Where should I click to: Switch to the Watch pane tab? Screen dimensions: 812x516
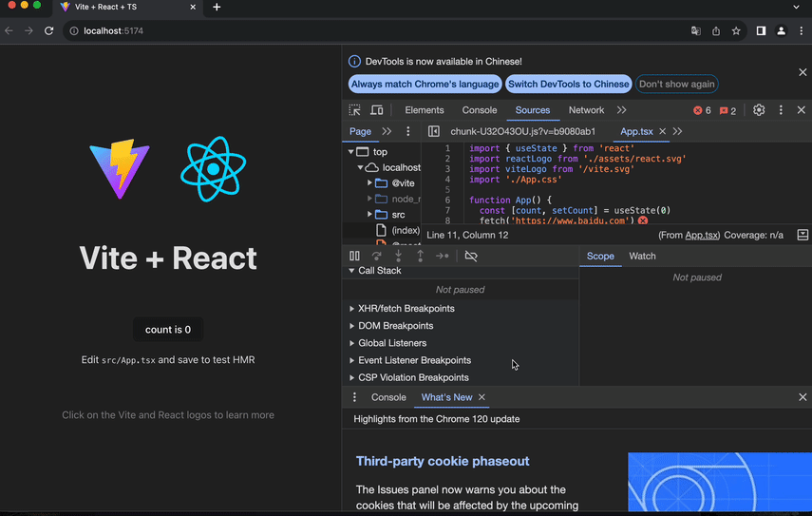[x=642, y=256]
